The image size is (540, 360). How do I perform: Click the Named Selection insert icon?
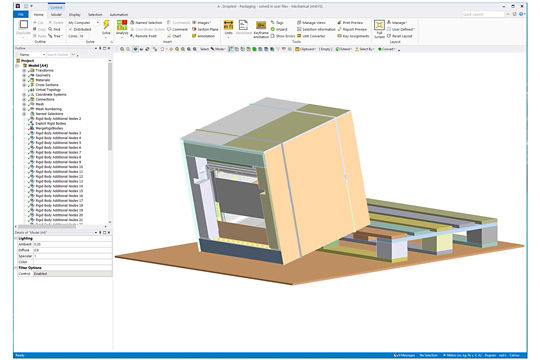click(x=146, y=22)
